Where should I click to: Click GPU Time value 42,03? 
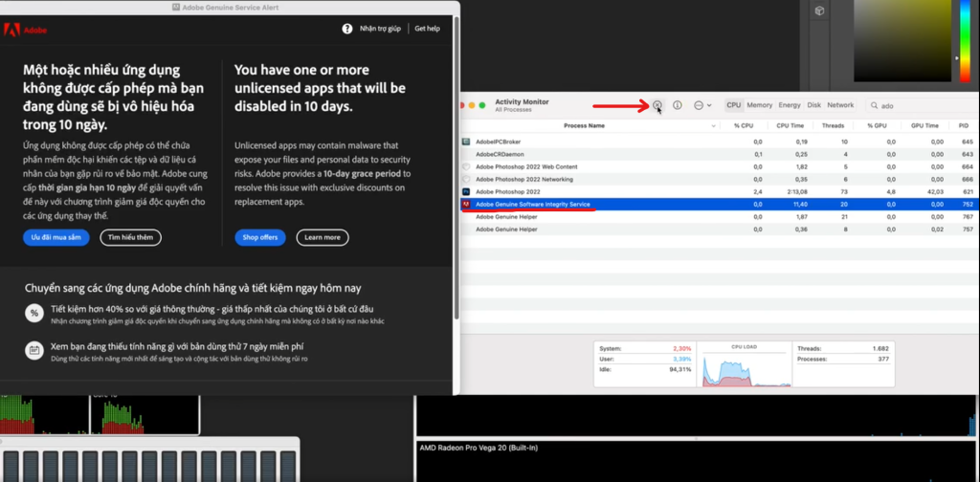click(x=935, y=191)
